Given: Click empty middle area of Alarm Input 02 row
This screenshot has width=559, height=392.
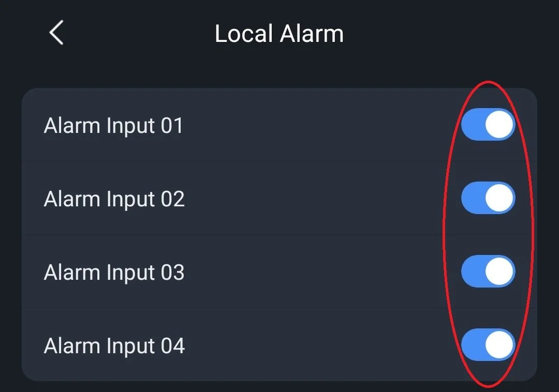Looking at the screenshot, I should click(321, 198).
